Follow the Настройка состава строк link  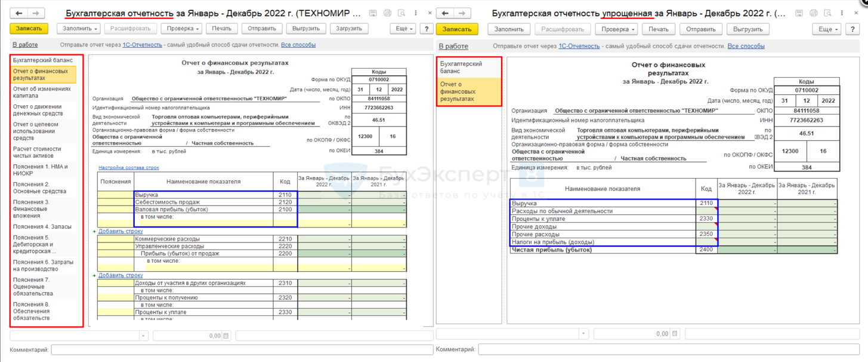click(x=128, y=168)
